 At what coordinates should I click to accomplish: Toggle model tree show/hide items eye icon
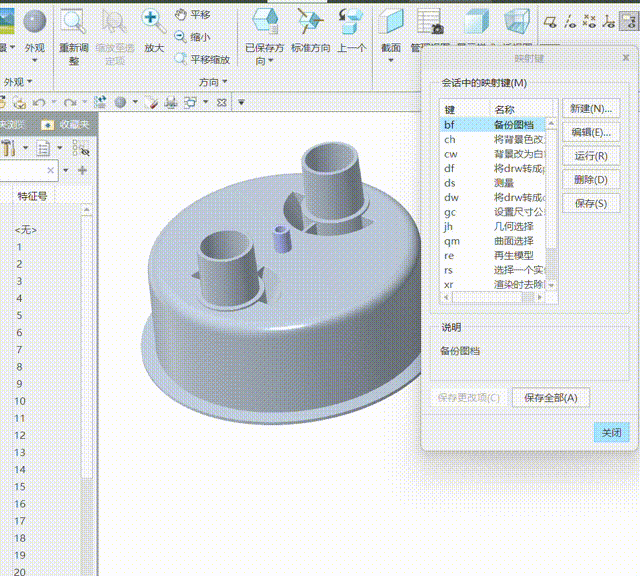click(80, 148)
